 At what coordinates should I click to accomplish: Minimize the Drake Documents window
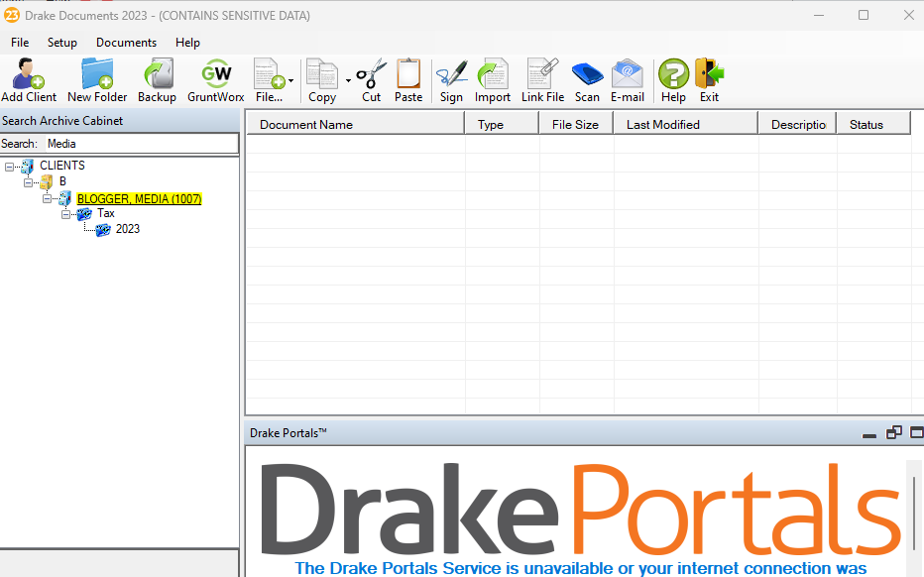[819, 15]
